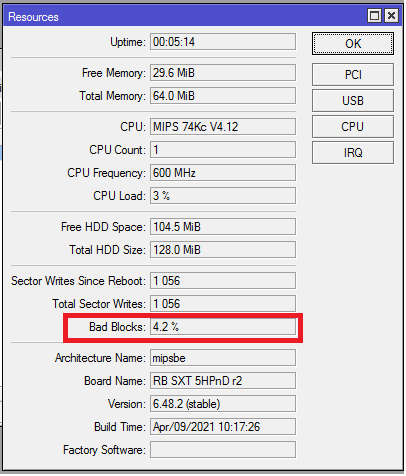The width and height of the screenshot is (406, 476).
Task: Select the CPU Load percentage field
Action: 223,196
